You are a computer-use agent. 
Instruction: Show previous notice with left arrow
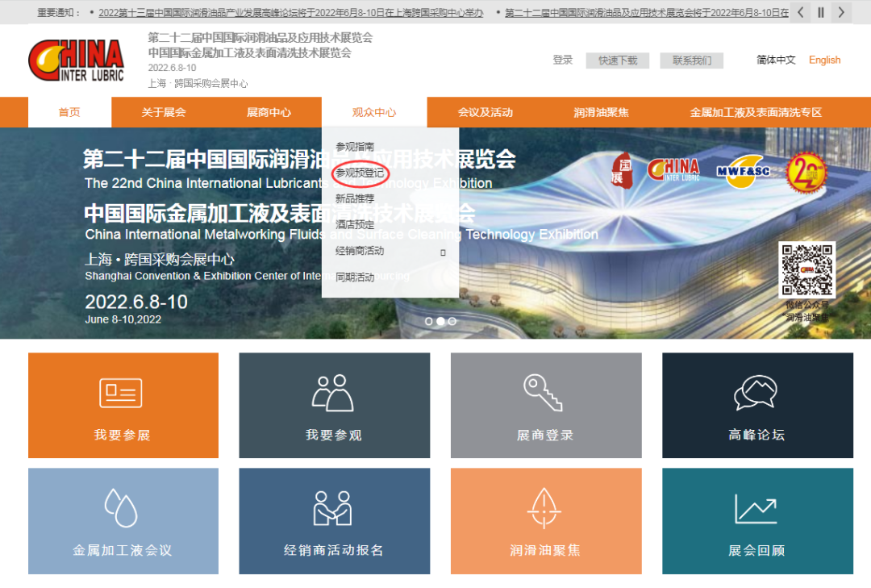click(x=801, y=12)
